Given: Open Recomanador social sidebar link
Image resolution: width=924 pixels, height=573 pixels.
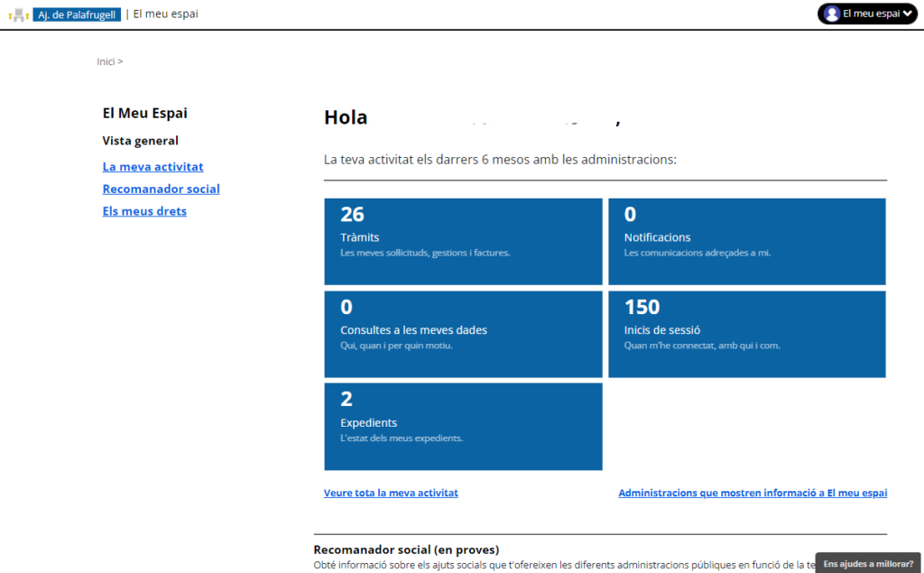Looking at the screenshot, I should [x=161, y=189].
